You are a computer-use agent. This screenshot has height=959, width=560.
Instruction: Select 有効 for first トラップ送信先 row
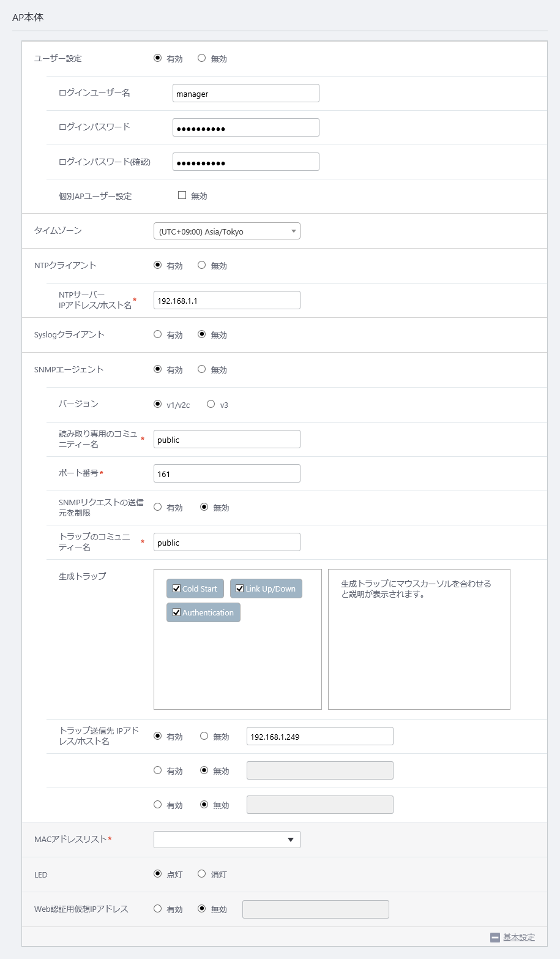[157, 736]
